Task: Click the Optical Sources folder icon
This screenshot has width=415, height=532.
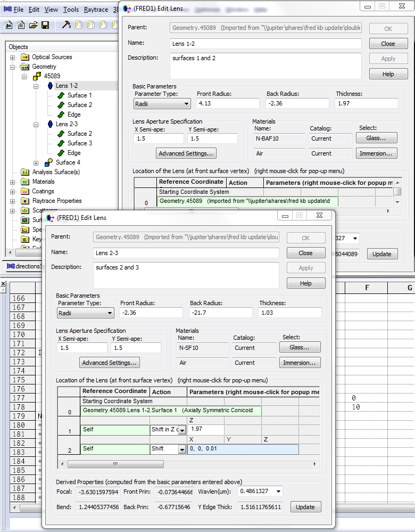Action: point(25,57)
